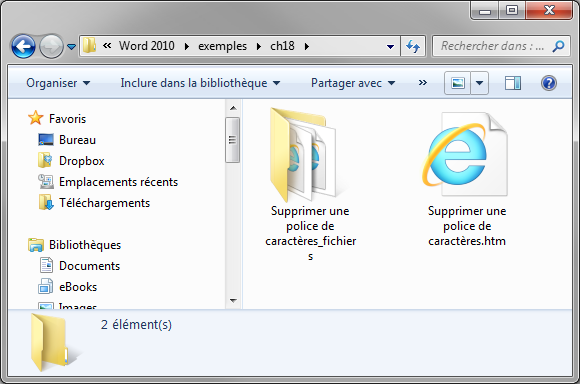Open the Organiser menu

point(58,83)
